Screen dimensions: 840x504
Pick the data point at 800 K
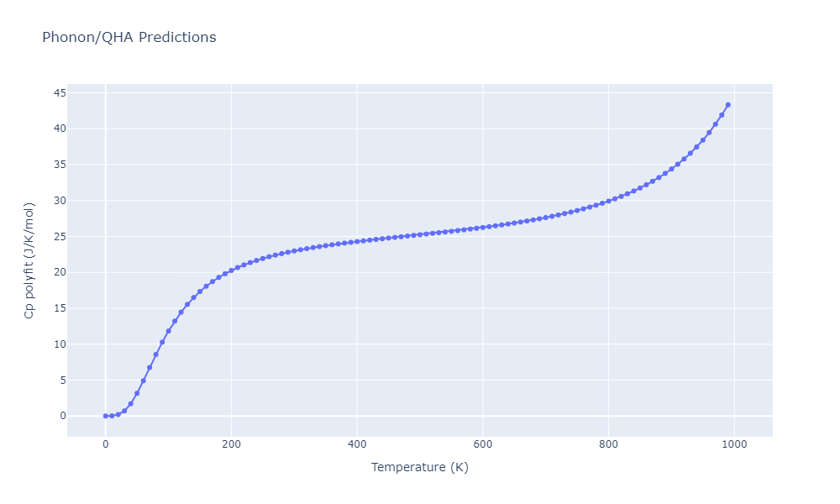[608, 201]
